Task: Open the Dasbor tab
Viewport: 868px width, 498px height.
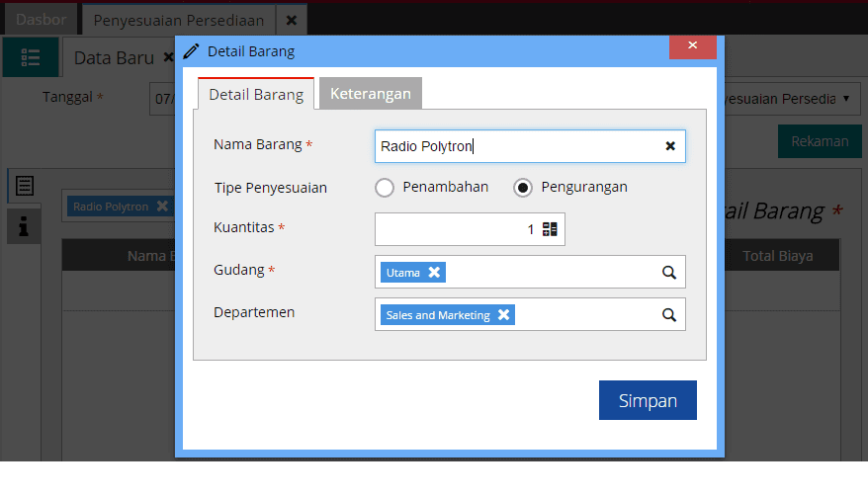Action: 41,20
